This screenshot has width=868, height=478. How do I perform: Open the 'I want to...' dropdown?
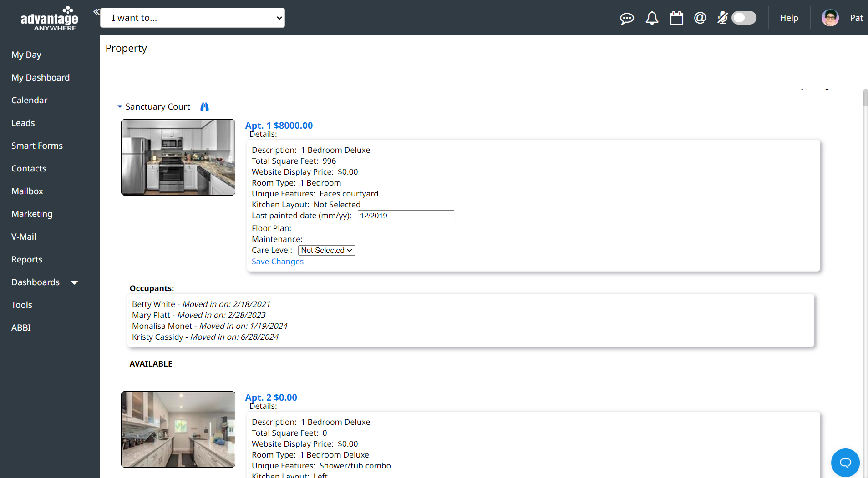click(192, 18)
